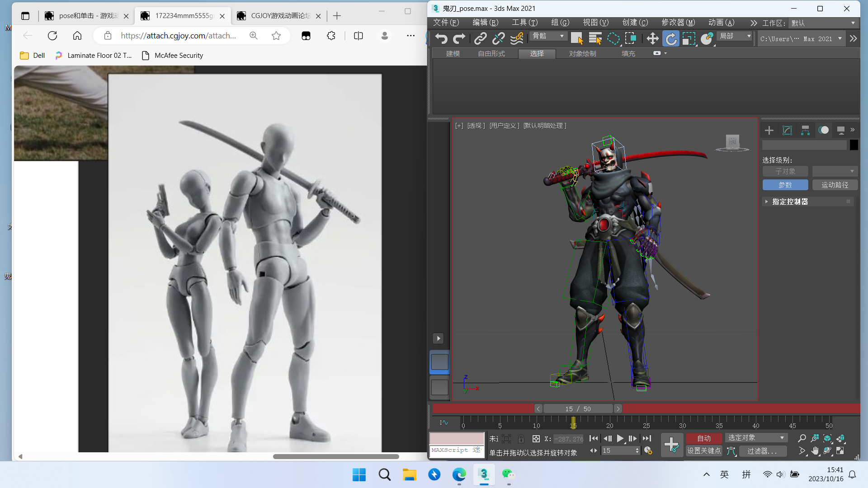Open the 过滤器... key filters button
This screenshot has height=488, width=868.
pos(762,451)
